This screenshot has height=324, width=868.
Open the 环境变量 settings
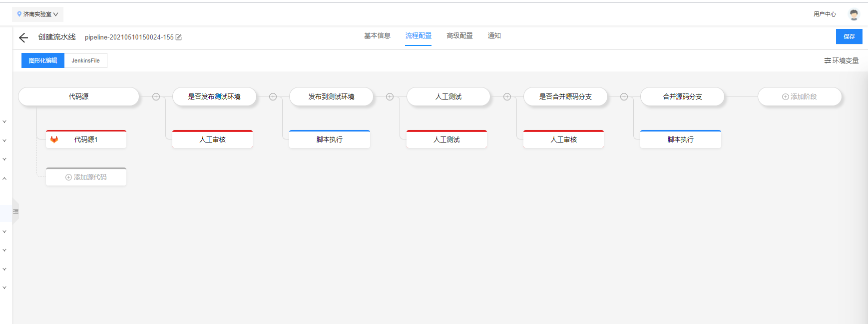pyautogui.click(x=842, y=60)
